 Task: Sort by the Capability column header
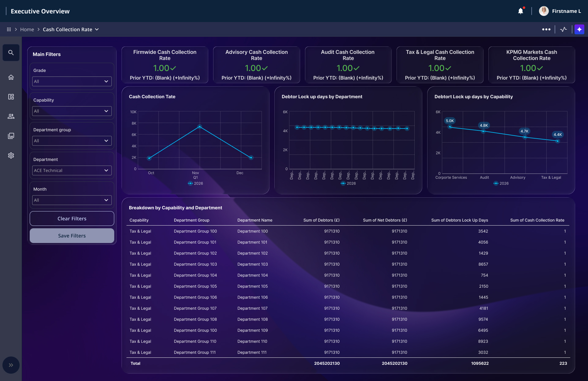coord(139,220)
